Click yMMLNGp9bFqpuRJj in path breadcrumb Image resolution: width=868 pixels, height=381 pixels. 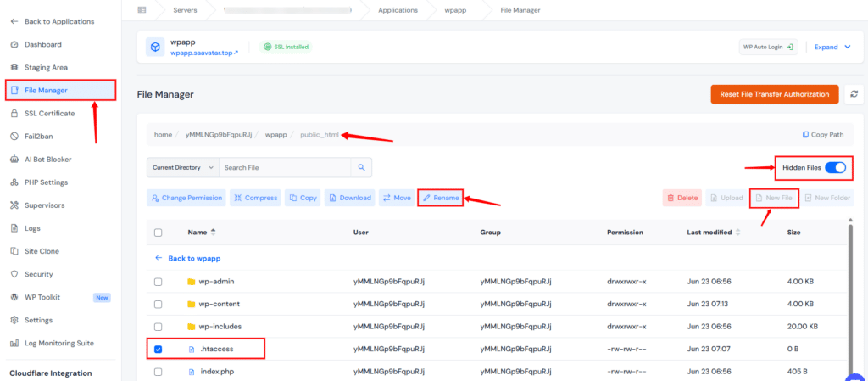(219, 135)
